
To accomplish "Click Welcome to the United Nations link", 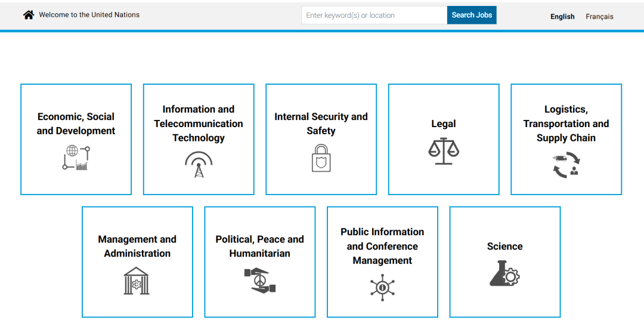I will 89,15.
